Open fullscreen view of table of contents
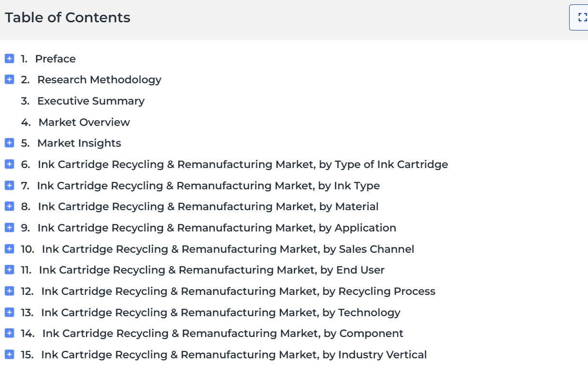This screenshot has width=588, height=368. pos(580,17)
